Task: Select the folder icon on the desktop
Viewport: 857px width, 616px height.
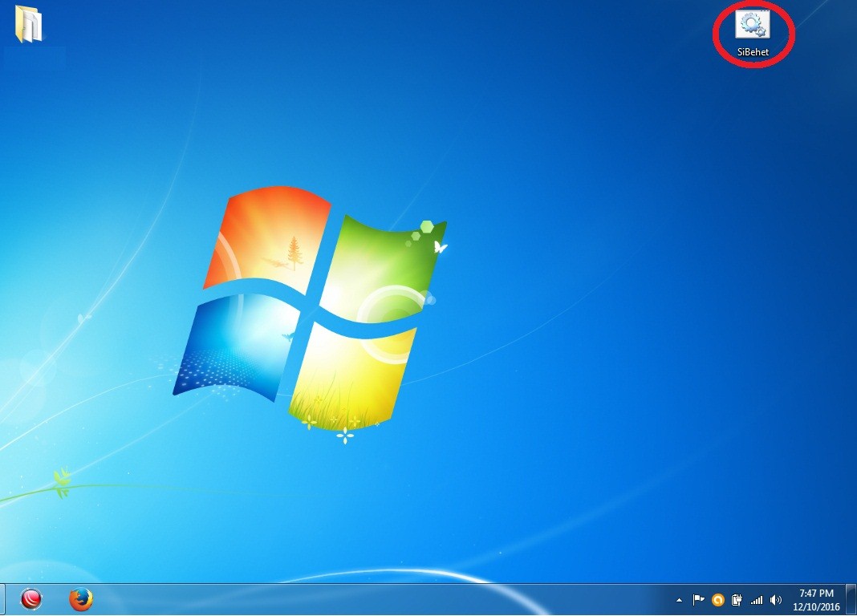Action: click(28, 24)
